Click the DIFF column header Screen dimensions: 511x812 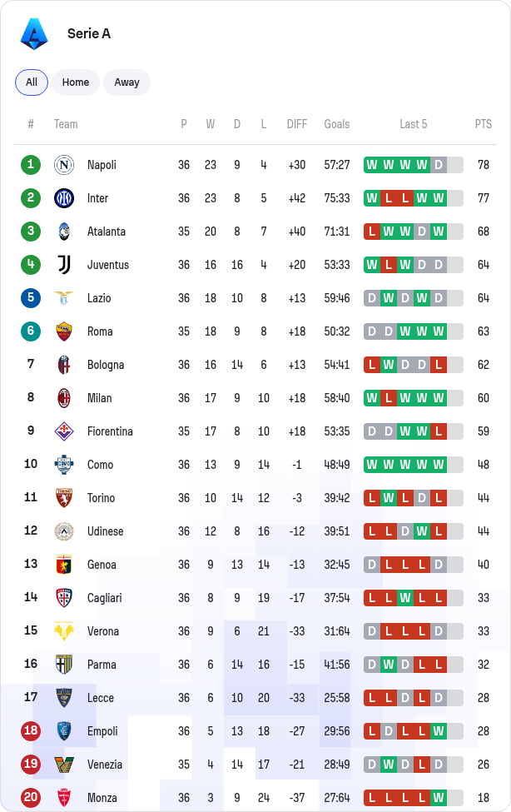(x=297, y=124)
